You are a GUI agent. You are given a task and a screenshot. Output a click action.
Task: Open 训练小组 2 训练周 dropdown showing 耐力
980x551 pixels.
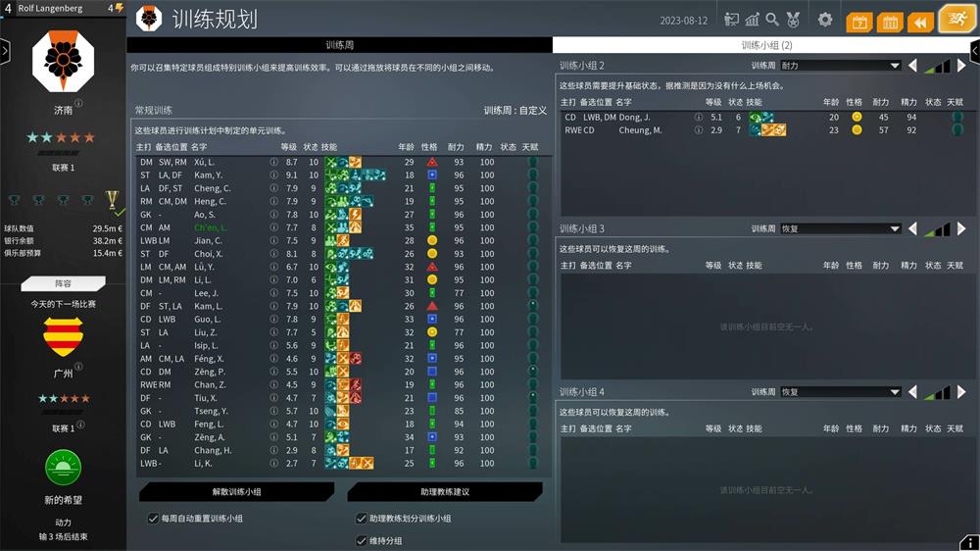(x=840, y=66)
